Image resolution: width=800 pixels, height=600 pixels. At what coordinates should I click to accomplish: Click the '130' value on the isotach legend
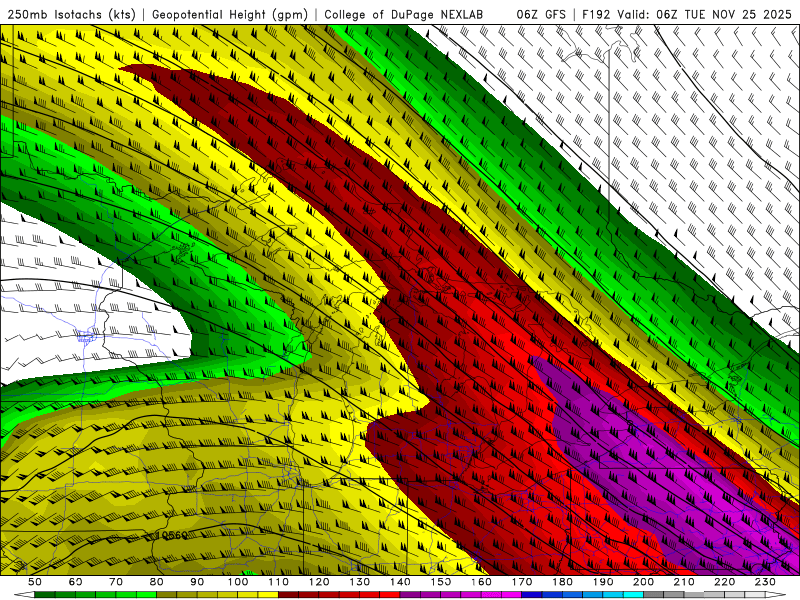pos(360,582)
